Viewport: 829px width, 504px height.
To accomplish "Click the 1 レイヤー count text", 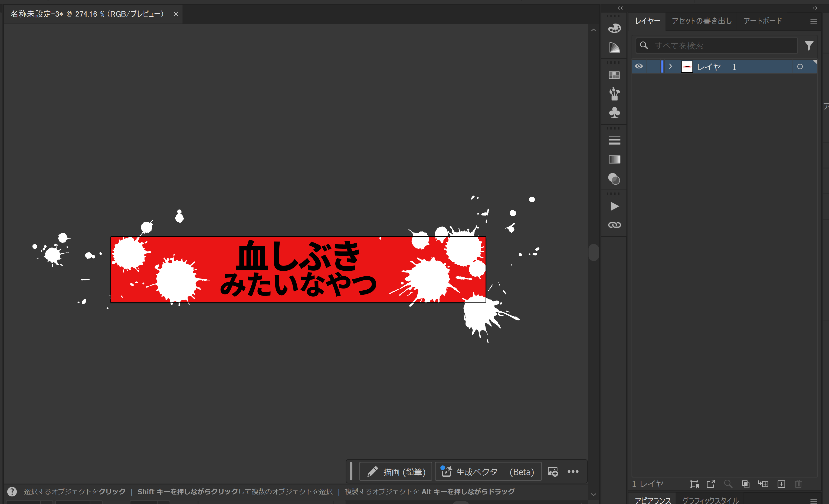I will pyautogui.click(x=651, y=484).
